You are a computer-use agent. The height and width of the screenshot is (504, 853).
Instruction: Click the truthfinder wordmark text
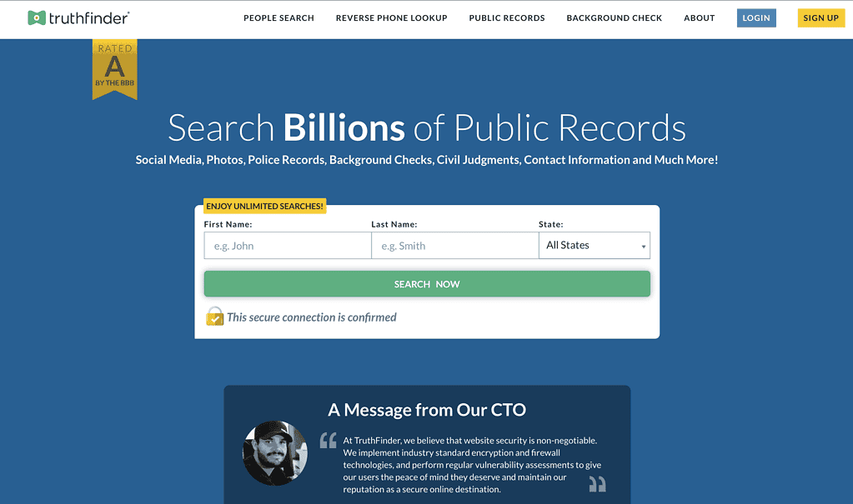point(88,17)
